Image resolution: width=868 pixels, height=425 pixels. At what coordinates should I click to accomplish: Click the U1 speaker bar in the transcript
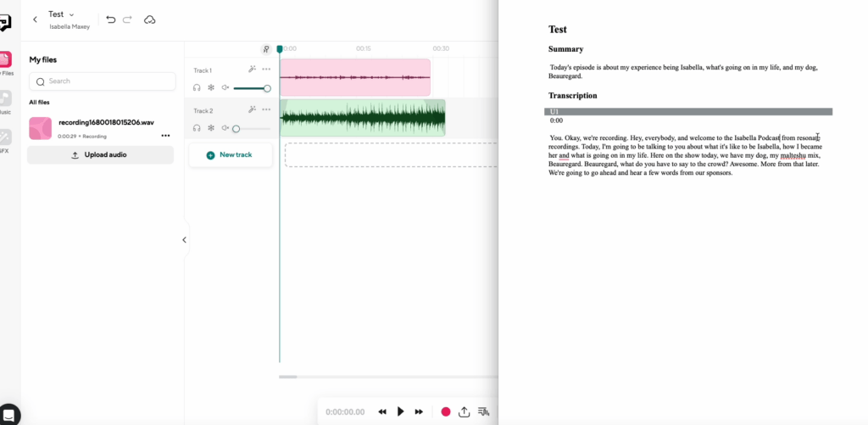(688, 112)
